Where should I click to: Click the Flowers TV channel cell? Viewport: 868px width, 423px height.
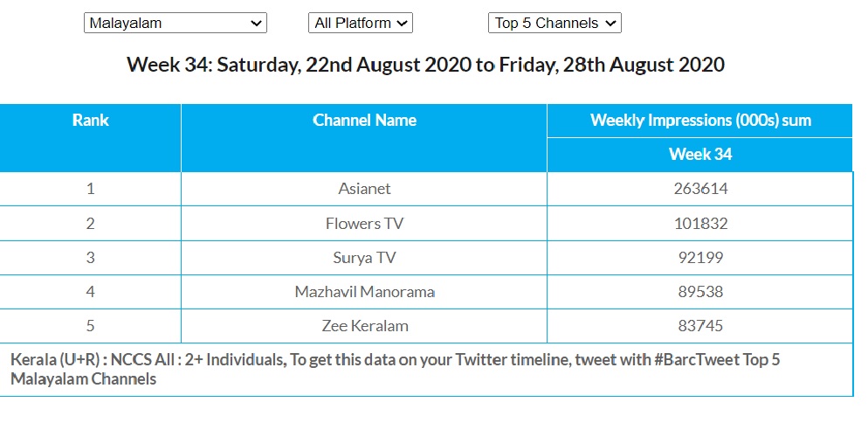point(364,224)
